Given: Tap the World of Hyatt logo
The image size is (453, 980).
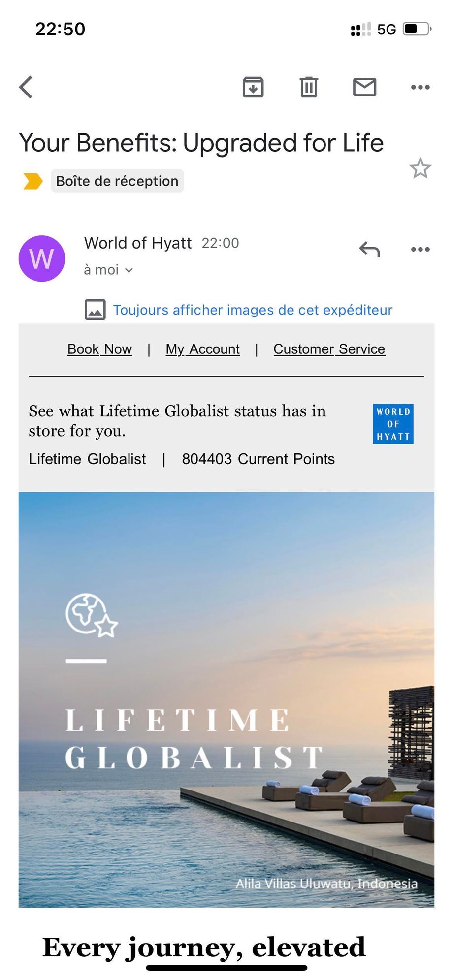Looking at the screenshot, I should pos(393,424).
